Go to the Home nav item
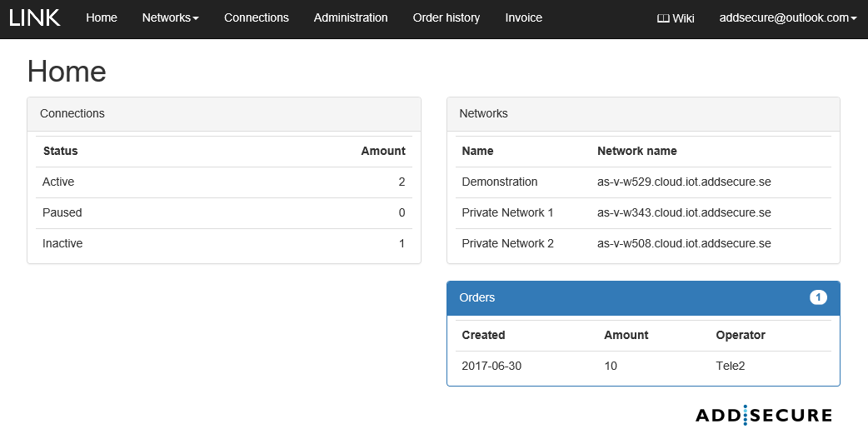 pyautogui.click(x=102, y=17)
